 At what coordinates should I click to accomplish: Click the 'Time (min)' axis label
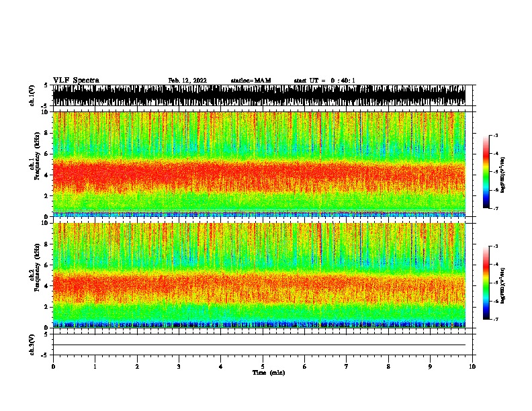[x=269, y=373]
